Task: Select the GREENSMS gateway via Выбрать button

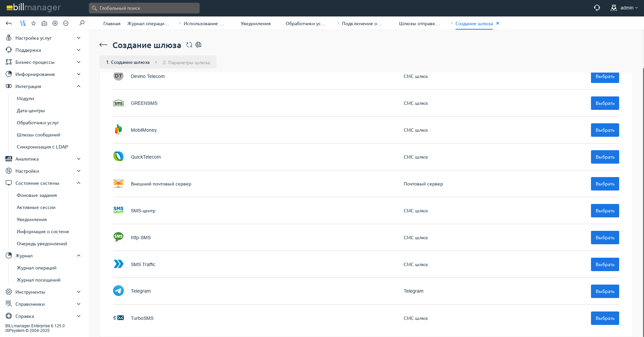Action: (605, 103)
